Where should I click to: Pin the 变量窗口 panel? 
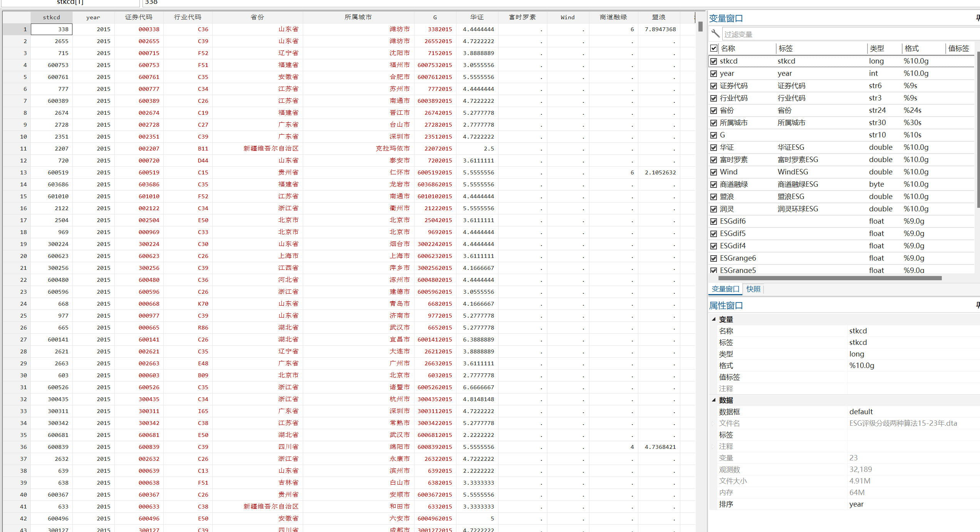pyautogui.click(x=977, y=18)
